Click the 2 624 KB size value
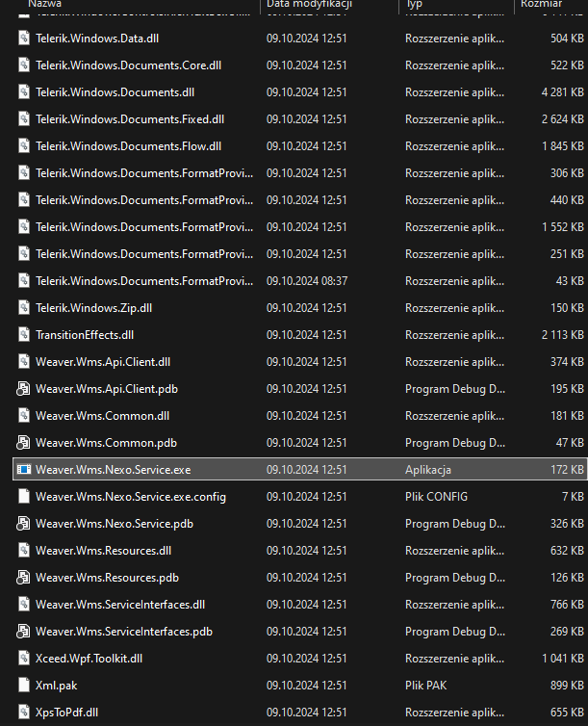Image resolution: width=588 pixels, height=726 pixels. pos(563,119)
